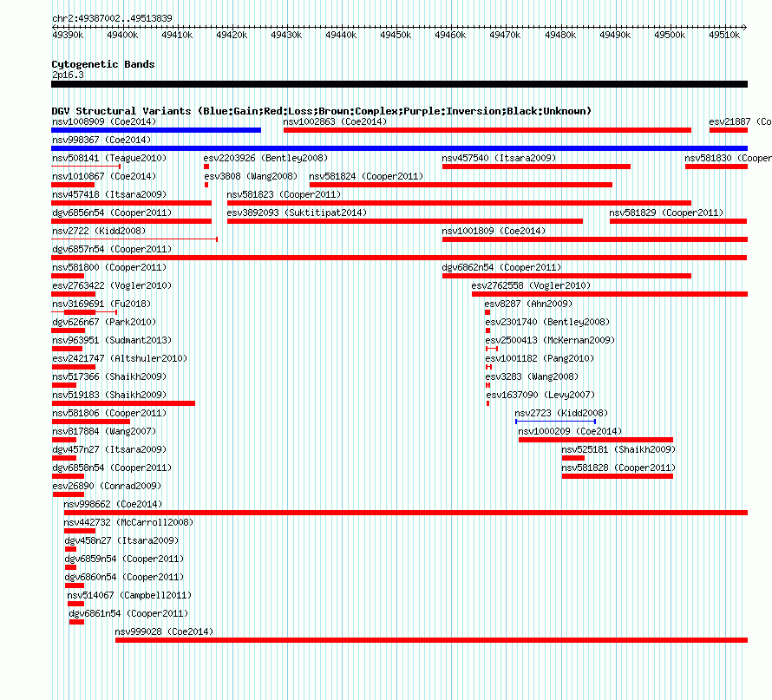Image resolution: width=772 pixels, height=700 pixels.
Task: Open dgv6858n54 (Cooper2011) variant
Action: pos(112,468)
